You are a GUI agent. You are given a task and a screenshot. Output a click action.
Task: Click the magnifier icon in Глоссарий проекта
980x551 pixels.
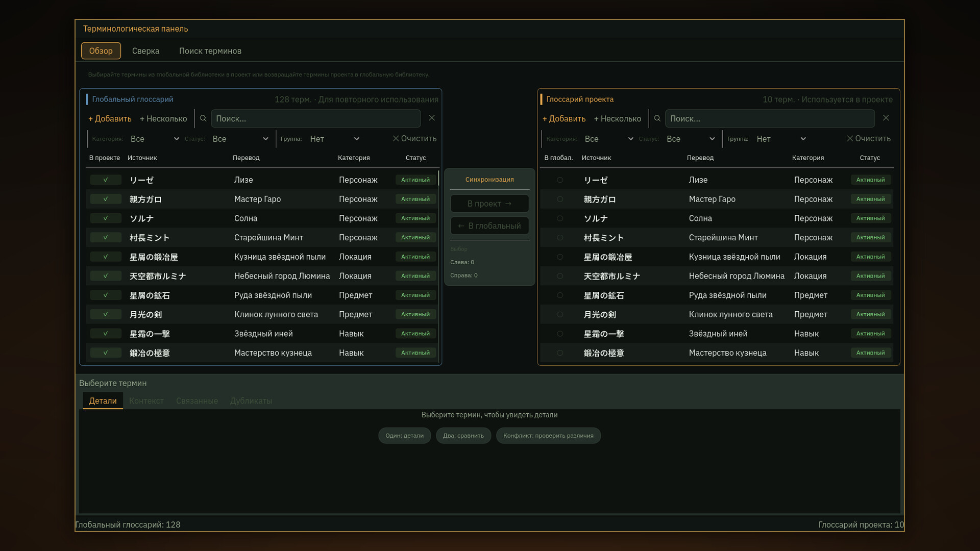(657, 118)
